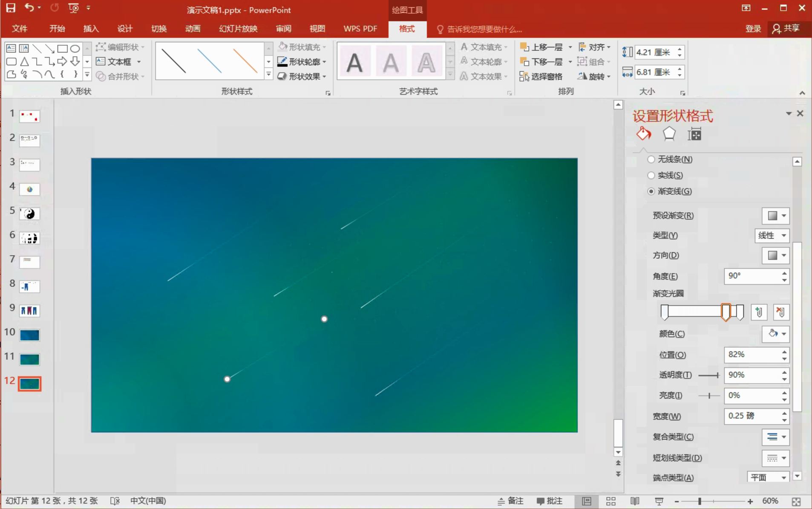Select the right arrow shape in gallery

[x=62, y=61]
